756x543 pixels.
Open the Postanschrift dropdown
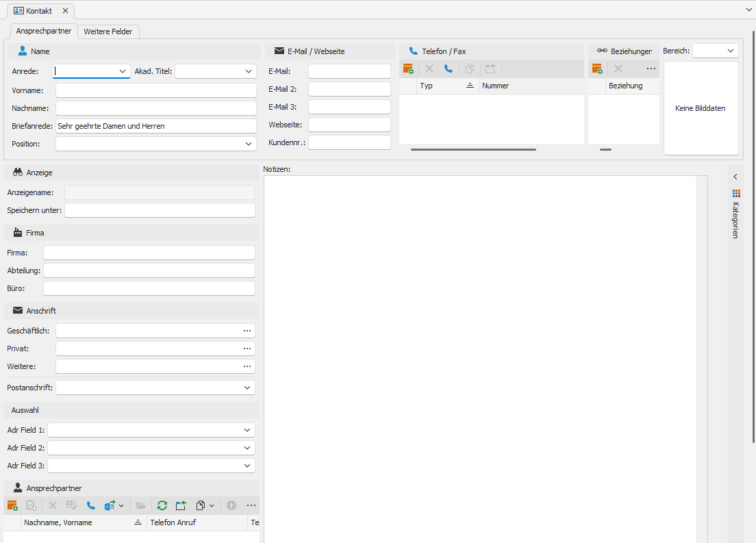247,388
